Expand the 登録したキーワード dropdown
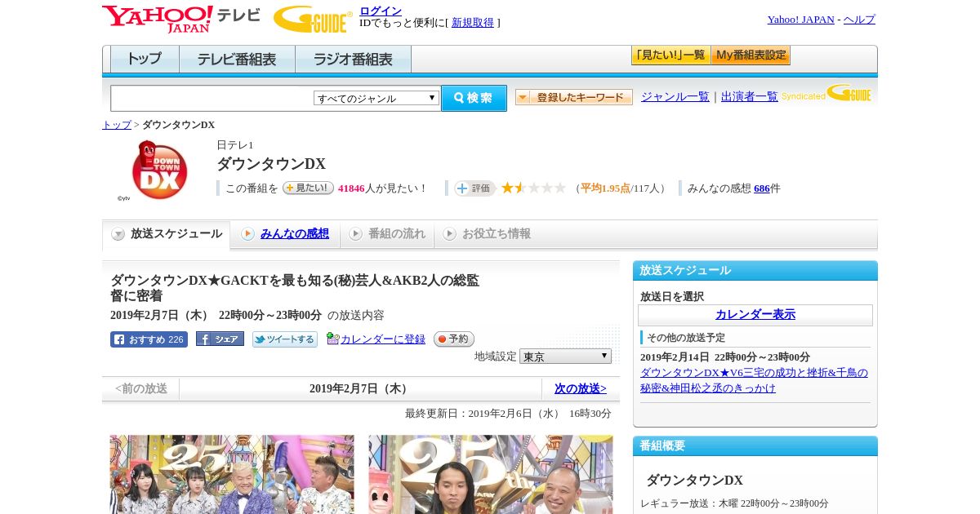Screen dimensions: 980x514 tap(574, 97)
